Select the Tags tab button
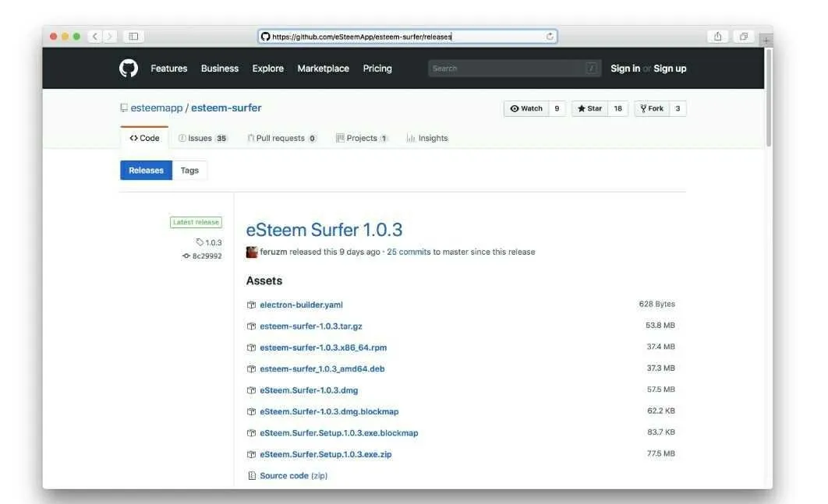Viewport: 828px width, 504px height. point(189,171)
